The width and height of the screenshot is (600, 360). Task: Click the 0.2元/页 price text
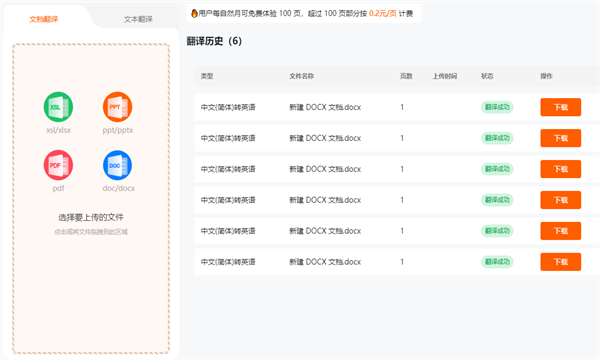coord(383,14)
